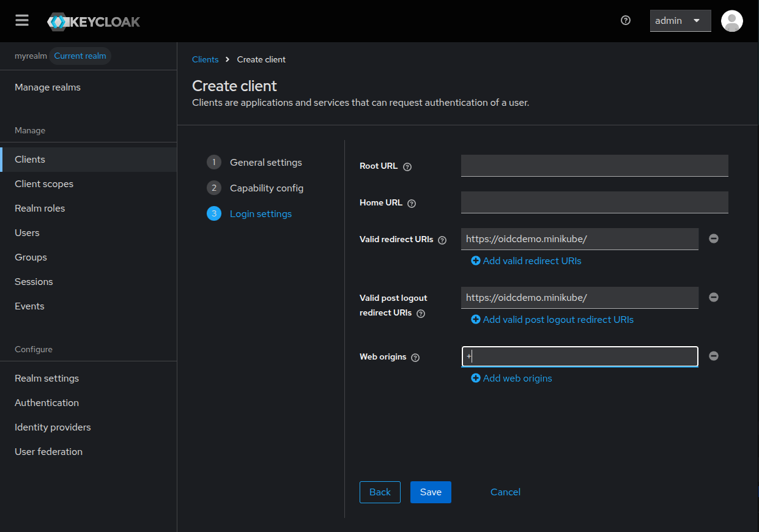Click the post logout redirect URIs field
This screenshot has width=759, height=532.
[x=580, y=298]
